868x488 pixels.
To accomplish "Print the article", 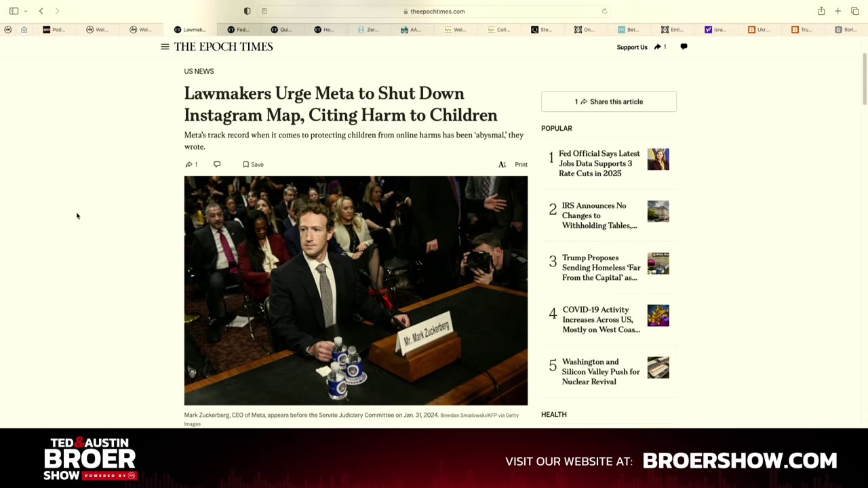I will (521, 164).
